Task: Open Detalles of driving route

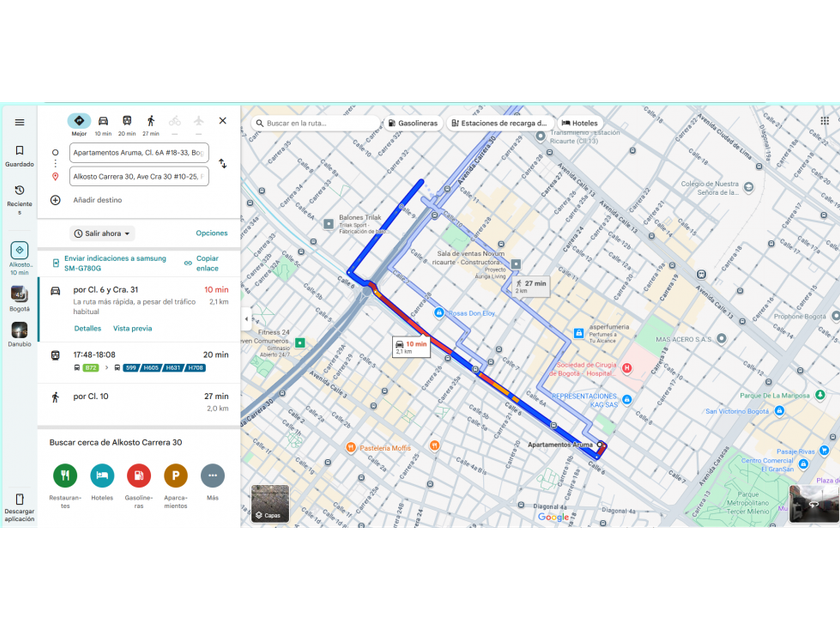Action: point(87,328)
